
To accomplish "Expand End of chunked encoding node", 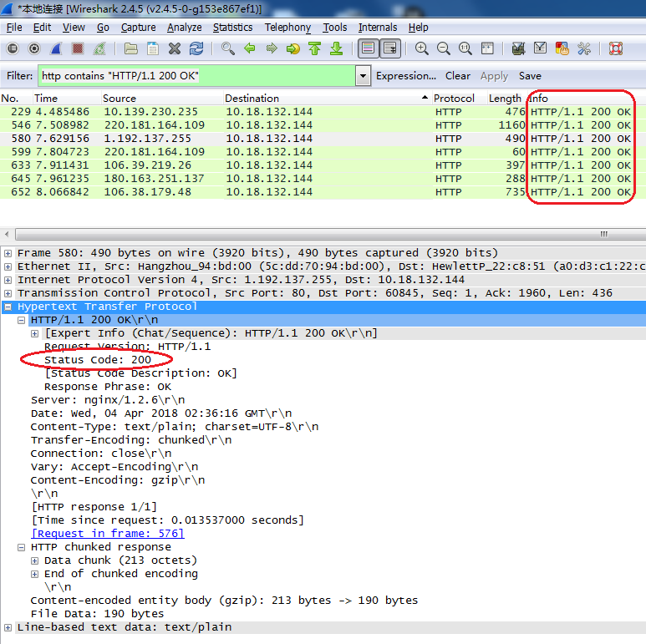I will click(x=34, y=574).
